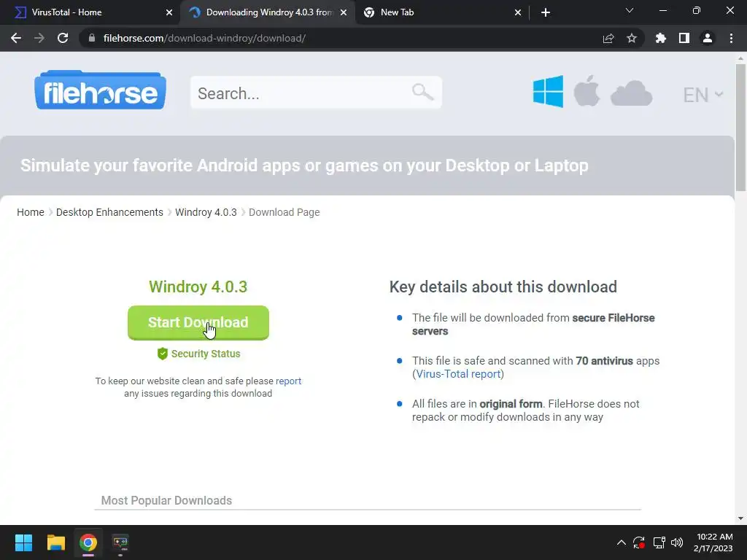Select the cloud web apps icon
The width and height of the screenshot is (747, 560).
[631, 93]
